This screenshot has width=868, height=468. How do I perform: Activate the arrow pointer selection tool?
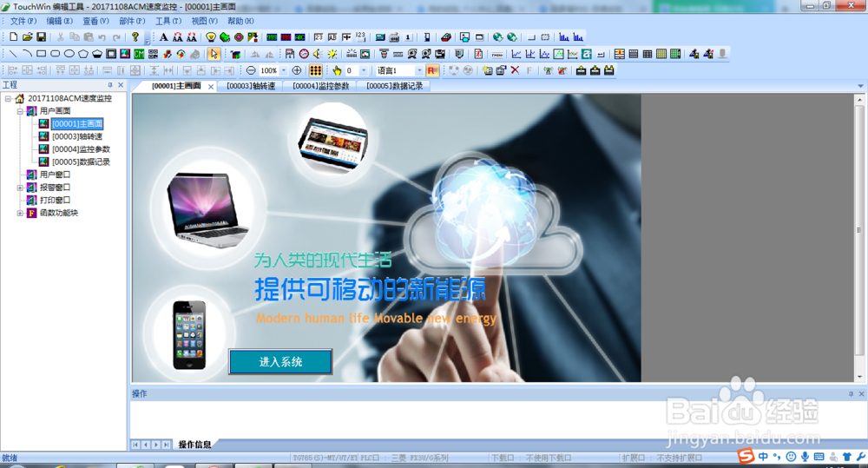pyautogui.click(x=214, y=54)
